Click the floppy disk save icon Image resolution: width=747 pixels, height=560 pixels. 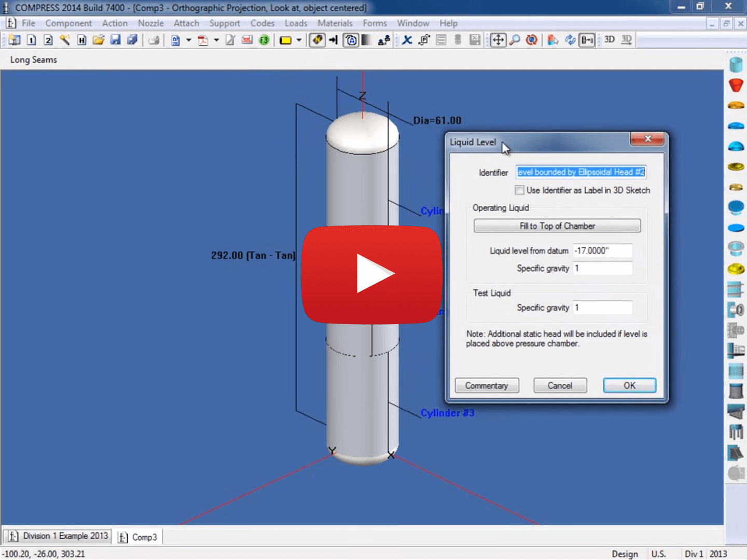115,40
